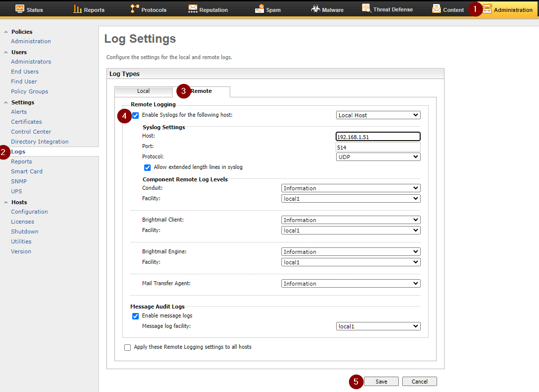Uncheck Allow extended length lines in syslog
Viewport: 539px width, 392px height.
click(x=147, y=167)
